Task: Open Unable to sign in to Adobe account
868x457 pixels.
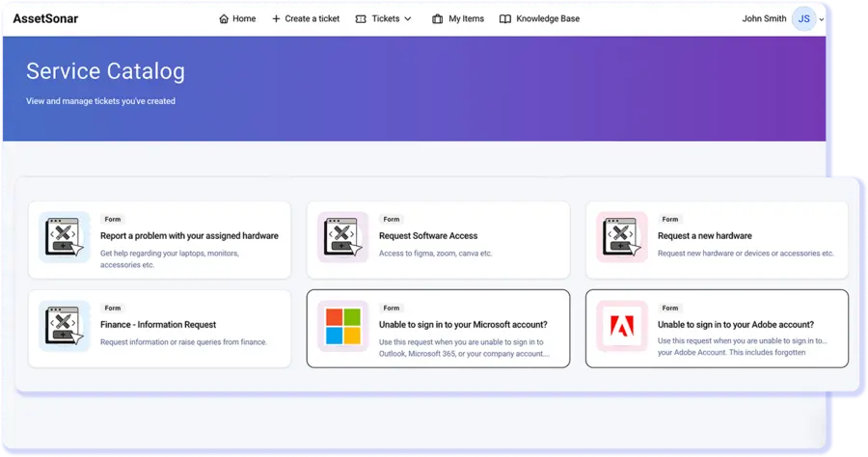Action: (x=736, y=325)
